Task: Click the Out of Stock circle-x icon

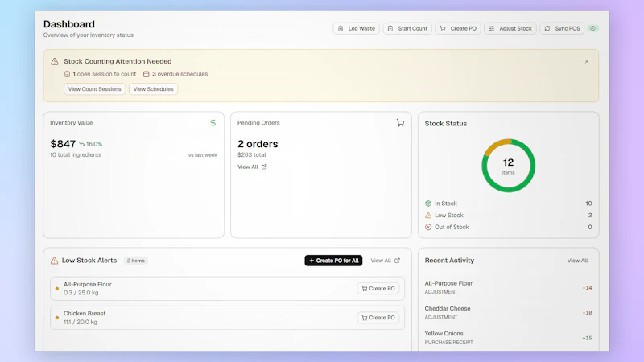Action: [428, 227]
